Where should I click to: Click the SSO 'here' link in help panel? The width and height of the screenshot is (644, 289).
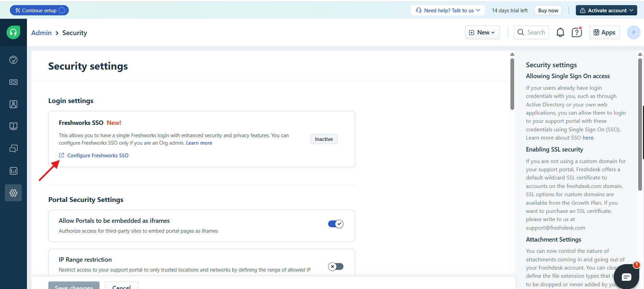pos(588,138)
